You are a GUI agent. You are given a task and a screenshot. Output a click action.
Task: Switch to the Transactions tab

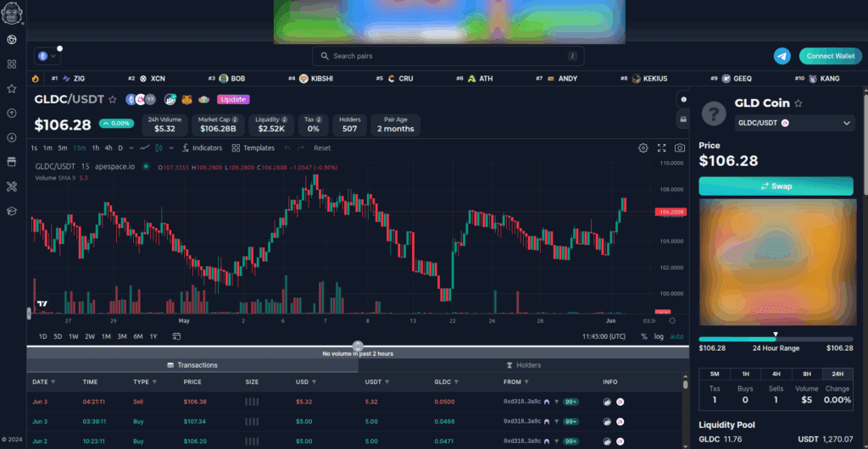coord(192,365)
